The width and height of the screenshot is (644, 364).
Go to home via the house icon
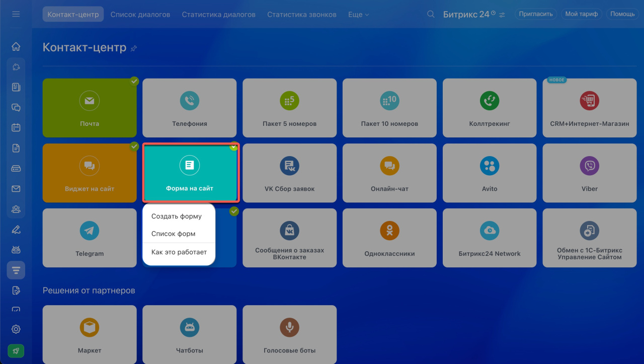[16, 46]
